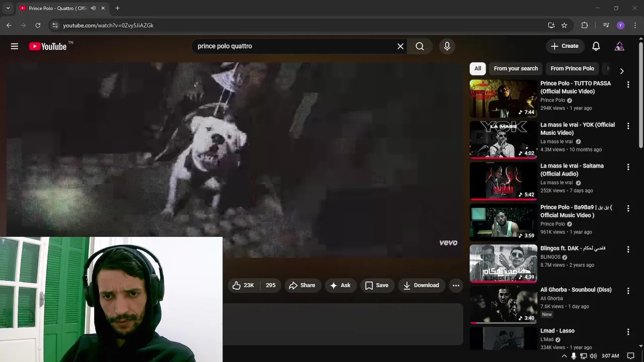This screenshot has height=362, width=644.
Task: Open Prince Polo TUTTO PASSA thumbnail
Action: [503, 99]
